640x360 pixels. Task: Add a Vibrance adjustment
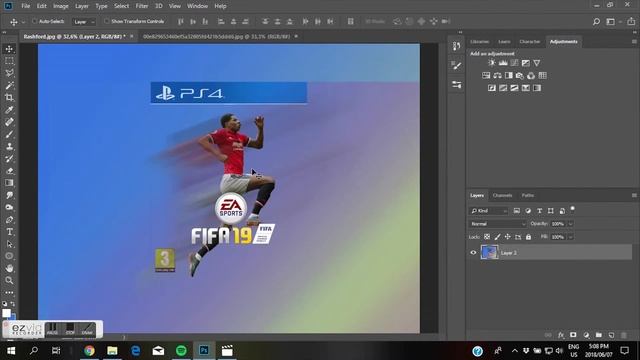[x=537, y=63]
